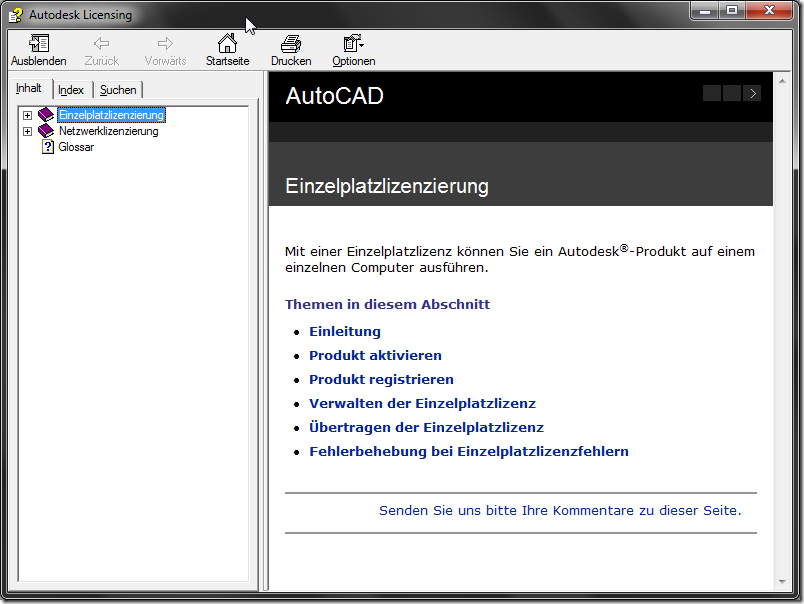Click the Drucken printer icon
This screenshot has width=804, height=604.
click(291, 44)
